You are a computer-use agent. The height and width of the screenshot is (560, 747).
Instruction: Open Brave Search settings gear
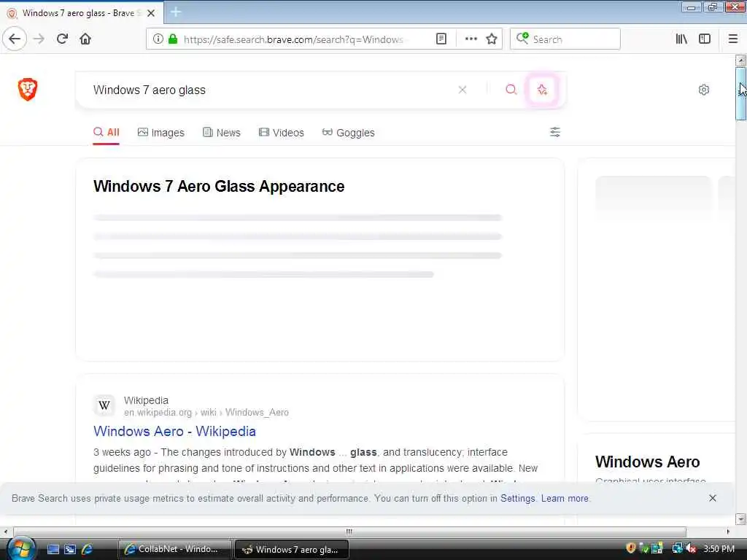(x=704, y=90)
